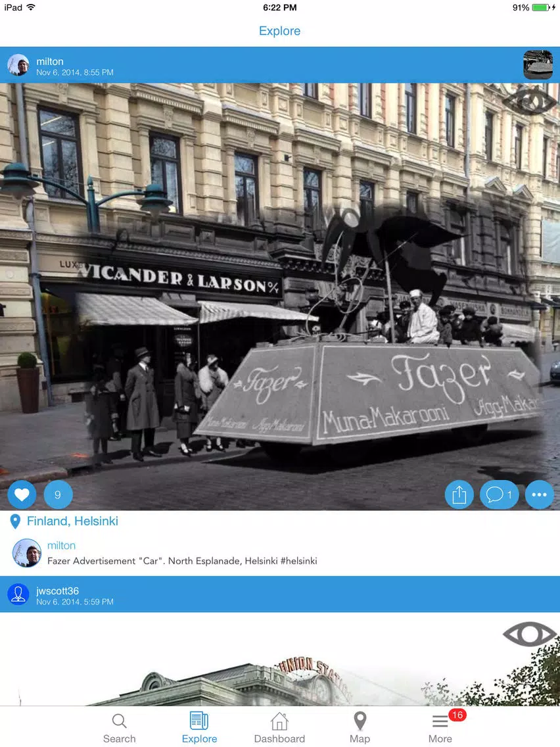Tap the Explore title at top

[280, 31]
